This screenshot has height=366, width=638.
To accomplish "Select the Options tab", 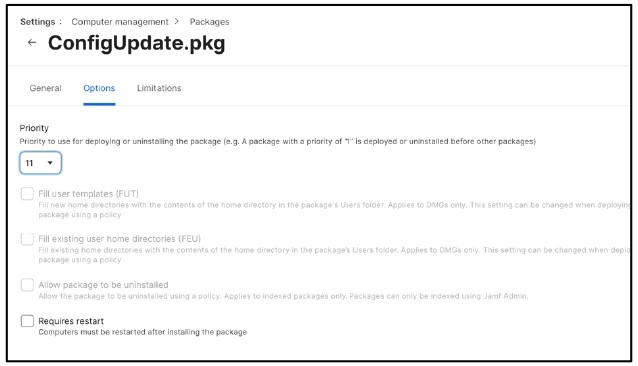I will coord(99,88).
